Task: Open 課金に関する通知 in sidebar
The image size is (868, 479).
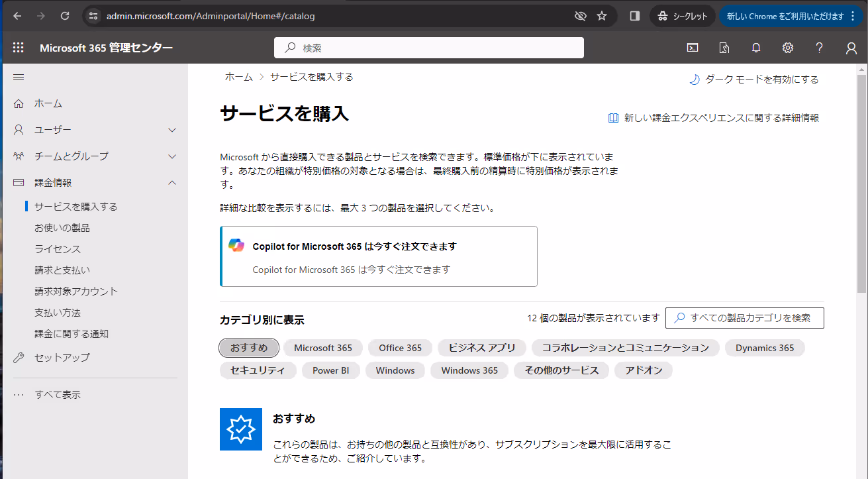Action: 72,334
